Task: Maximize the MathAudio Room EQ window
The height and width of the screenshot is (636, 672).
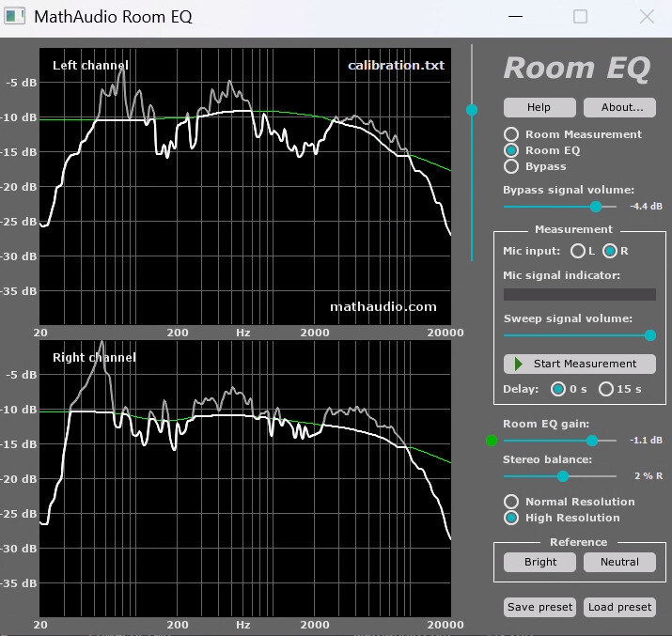Action: (x=580, y=17)
